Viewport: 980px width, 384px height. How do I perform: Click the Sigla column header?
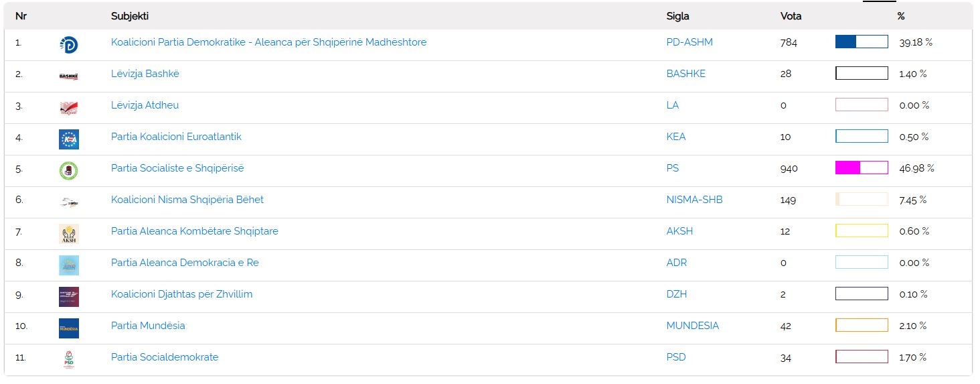point(677,16)
